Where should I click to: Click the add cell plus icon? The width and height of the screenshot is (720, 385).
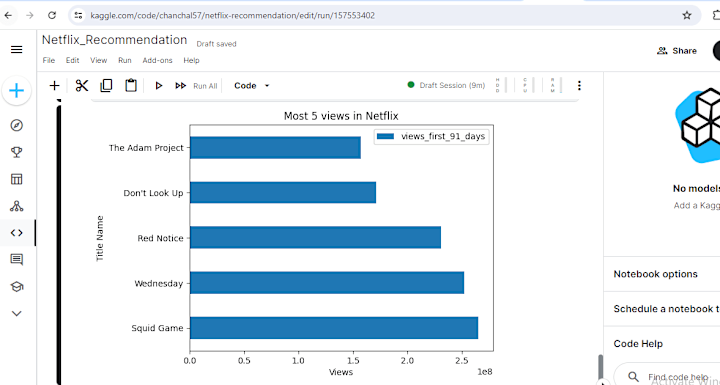pyautogui.click(x=54, y=85)
